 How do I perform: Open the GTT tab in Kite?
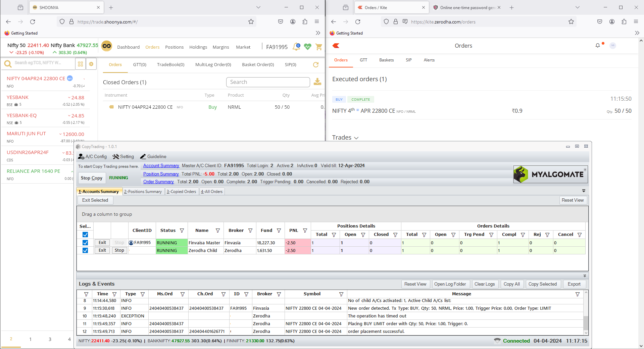click(363, 60)
